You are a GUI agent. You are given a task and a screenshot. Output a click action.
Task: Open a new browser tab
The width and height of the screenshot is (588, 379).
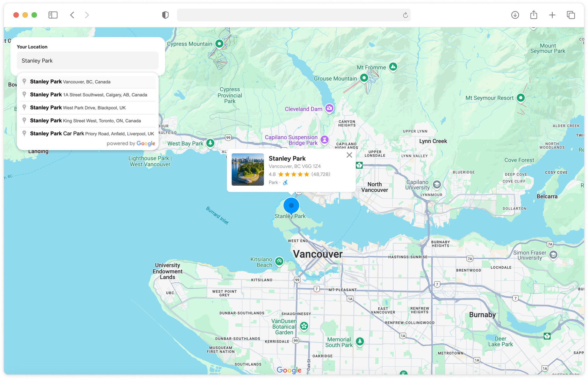tap(552, 15)
